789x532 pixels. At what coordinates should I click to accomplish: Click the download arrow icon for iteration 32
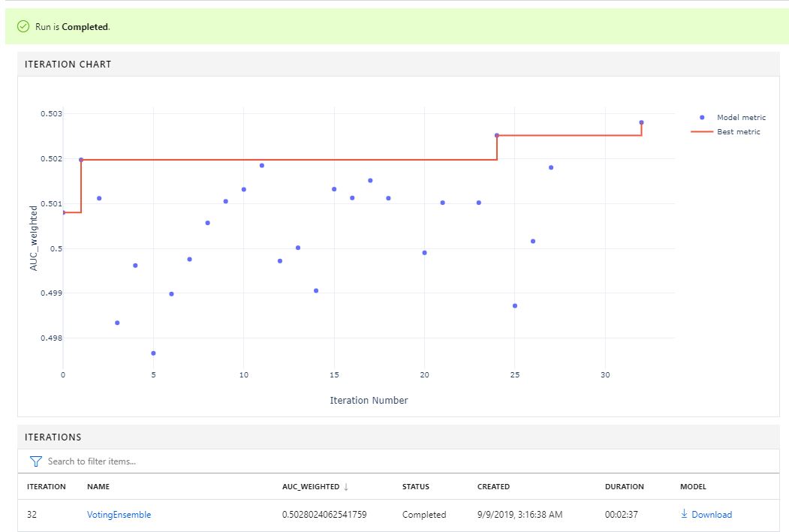(684, 513)
